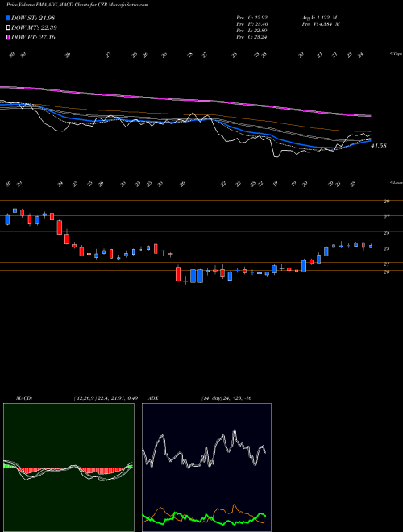Click the pink long-term moving average line

(185, 100)
